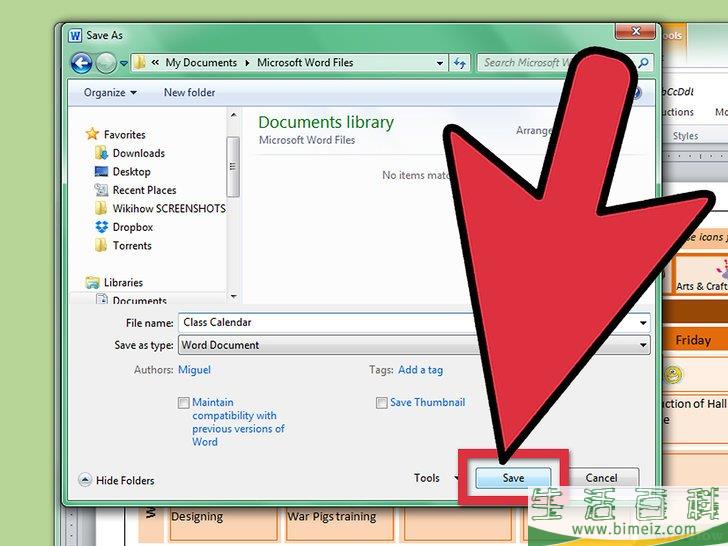Open the Downloads folder
Image resolution: width=728 pixels, height=546 pixels.
click(x=138, y=153)
